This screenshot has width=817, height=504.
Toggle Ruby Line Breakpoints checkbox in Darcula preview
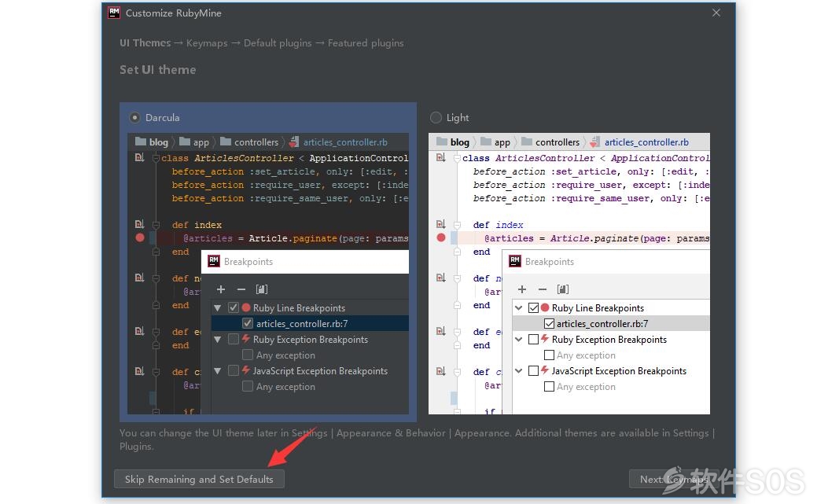234,308
